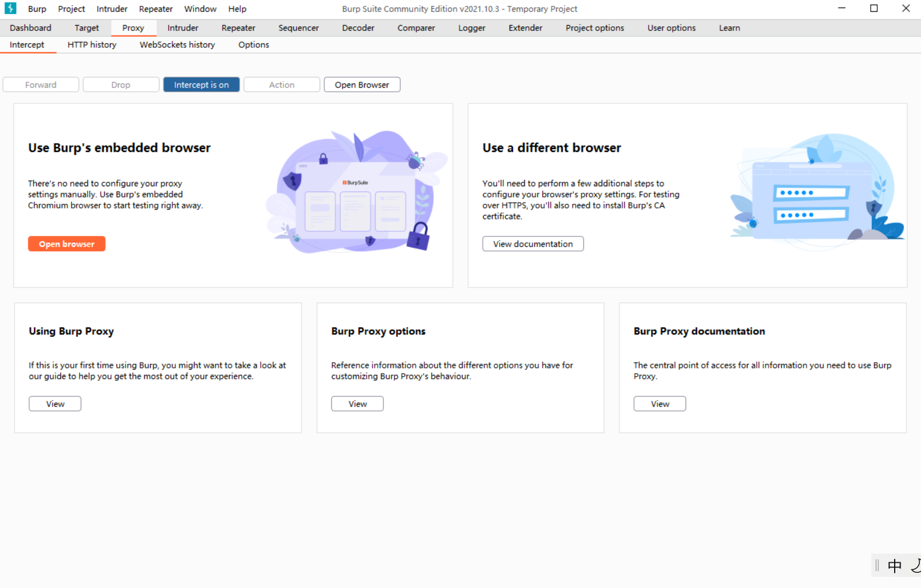921x588 pixels.
Task: Click the Using Burp Proxy heading
Action: coord(71,331)
